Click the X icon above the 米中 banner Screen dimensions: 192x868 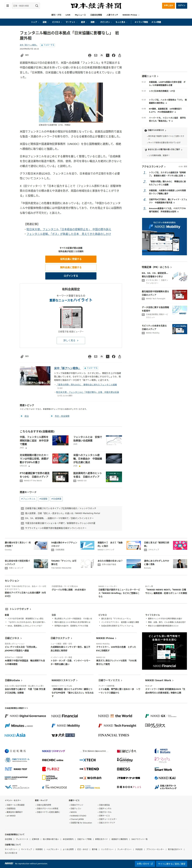(108, 356)
